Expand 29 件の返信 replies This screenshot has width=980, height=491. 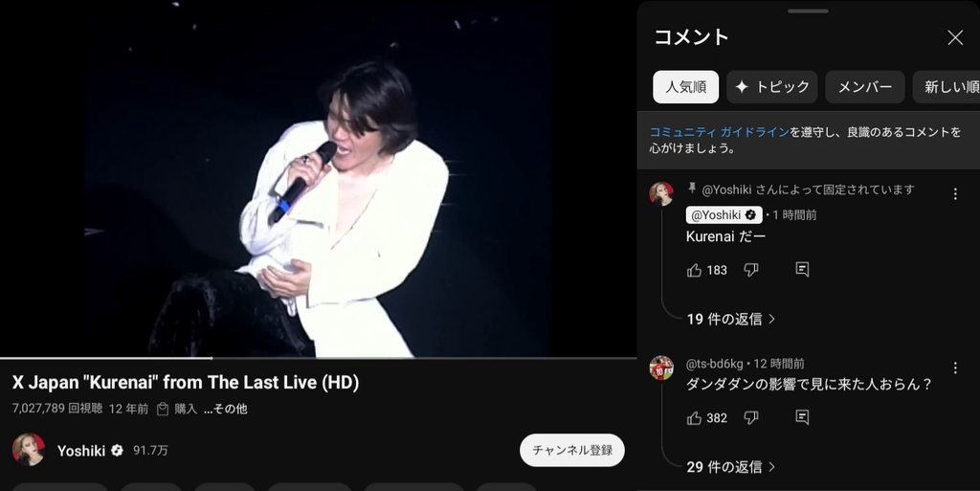pyautogui.click(x=730, y=467)
